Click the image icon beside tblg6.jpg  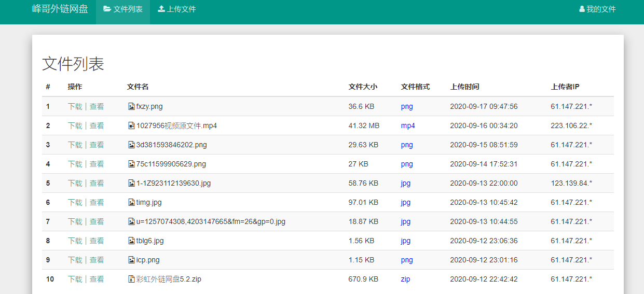[131, 241]
